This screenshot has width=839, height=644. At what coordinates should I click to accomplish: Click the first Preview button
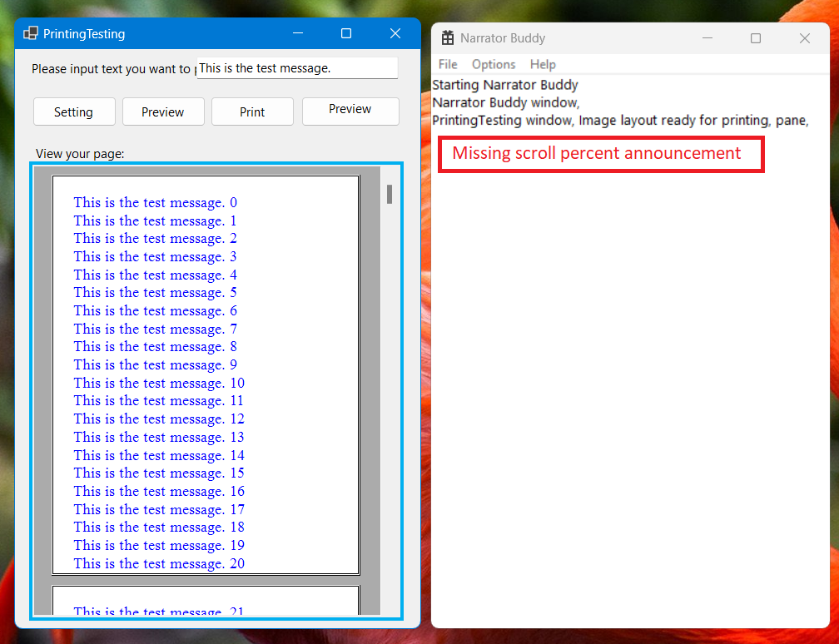click(163, 111)
